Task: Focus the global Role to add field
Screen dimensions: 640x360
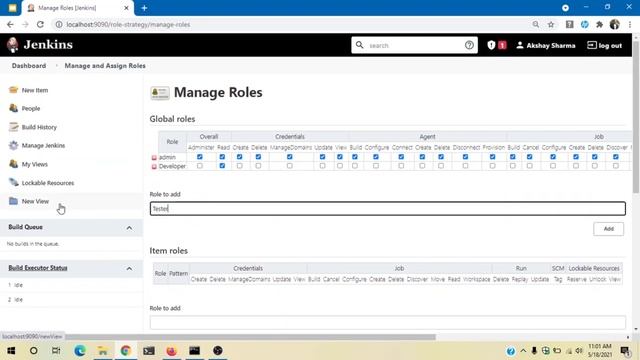Action: pyautogui.click(x=387, y=209)
